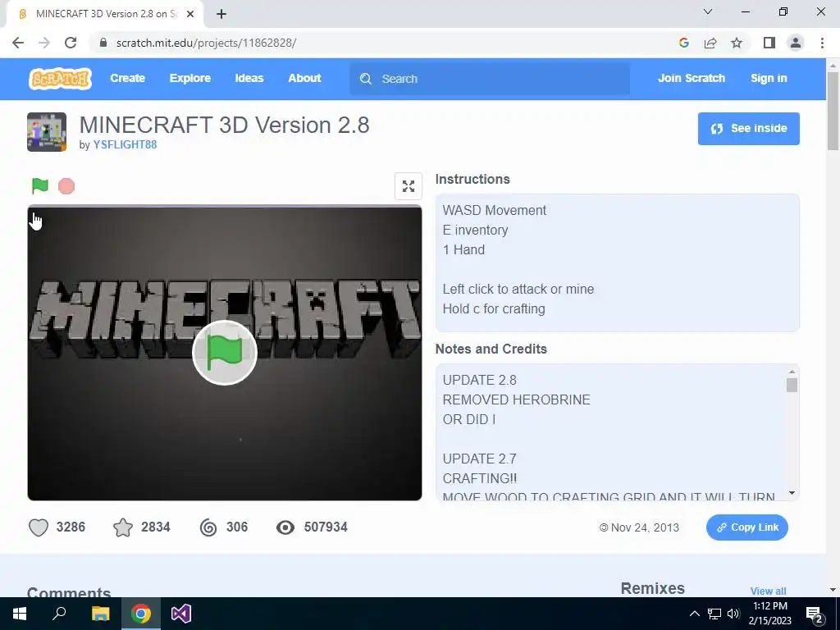Open the tab search chevron
This screenshot has width=840, height=630.
point(708,11)
